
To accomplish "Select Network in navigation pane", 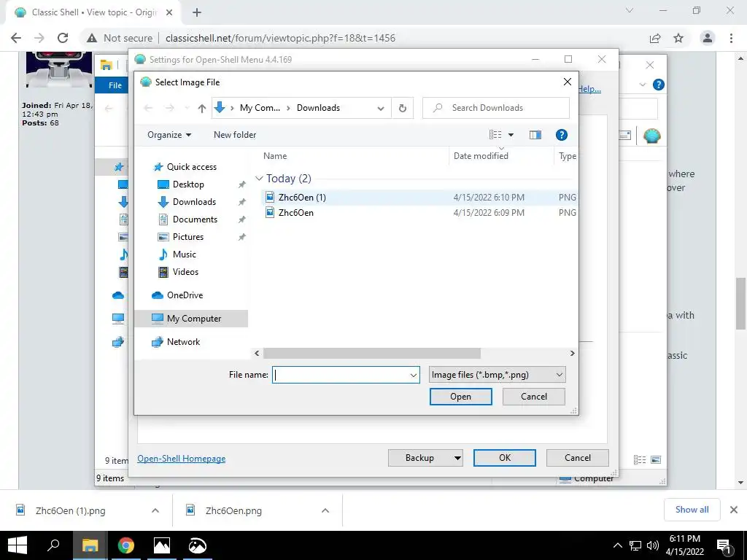I will (x=183, y=342).
